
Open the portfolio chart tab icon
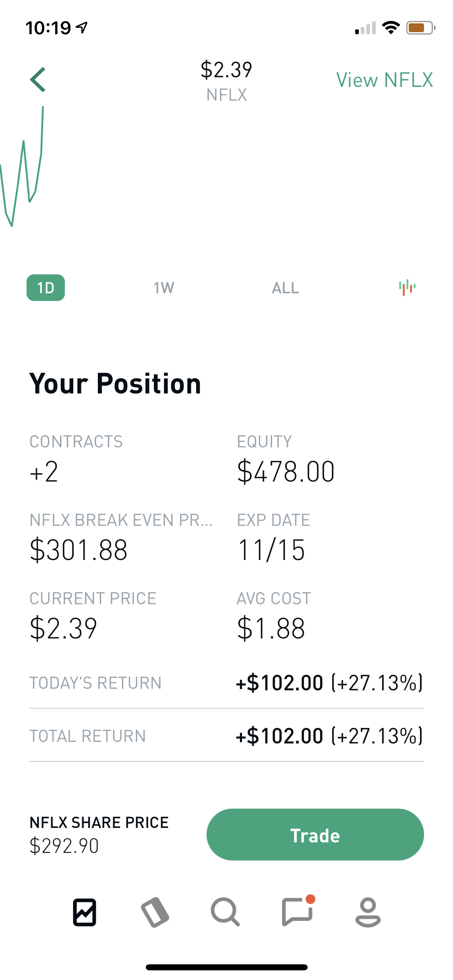(85, 912)
